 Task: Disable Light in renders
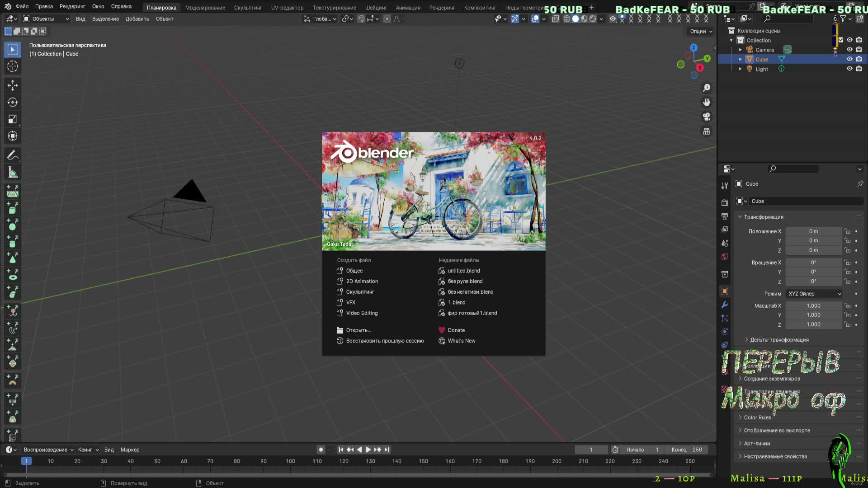859,69
